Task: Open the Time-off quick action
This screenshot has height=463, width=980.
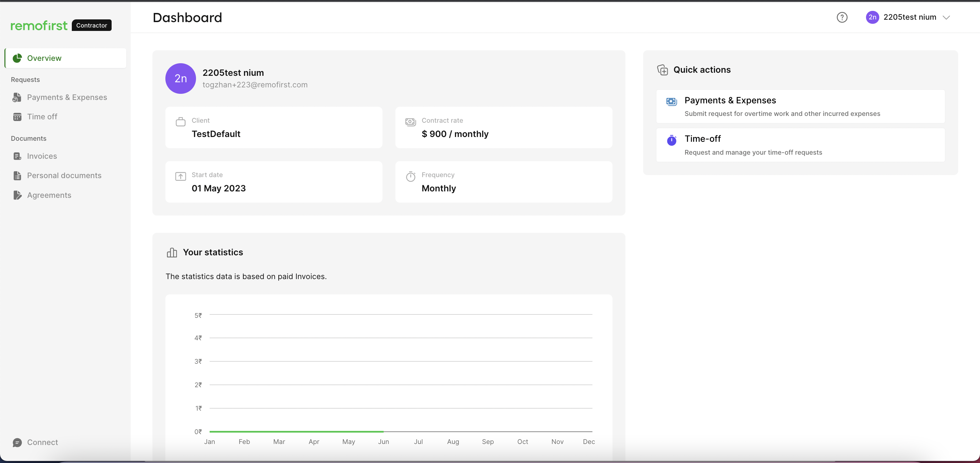Action: [x=800, y=145]
